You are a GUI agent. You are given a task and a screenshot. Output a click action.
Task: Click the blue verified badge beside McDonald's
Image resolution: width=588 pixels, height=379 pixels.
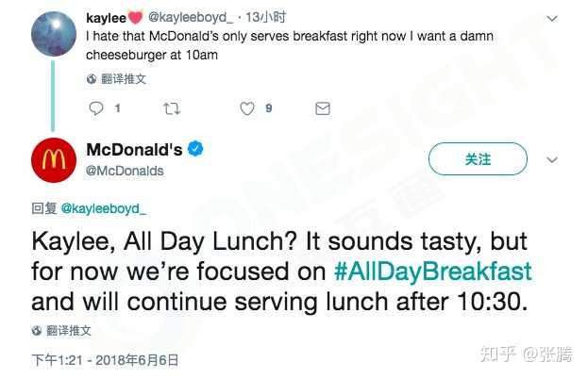[x=196, y=150]
